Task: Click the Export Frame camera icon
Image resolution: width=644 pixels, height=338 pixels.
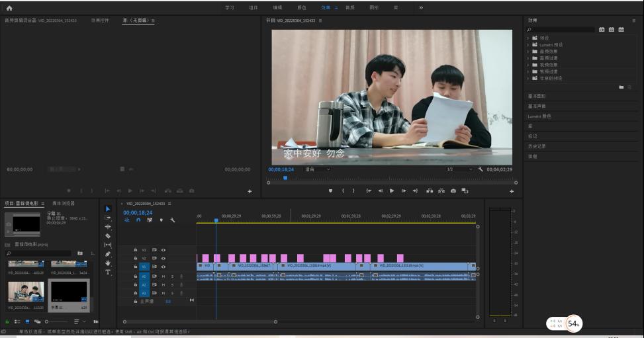Action: click(453, 190)
